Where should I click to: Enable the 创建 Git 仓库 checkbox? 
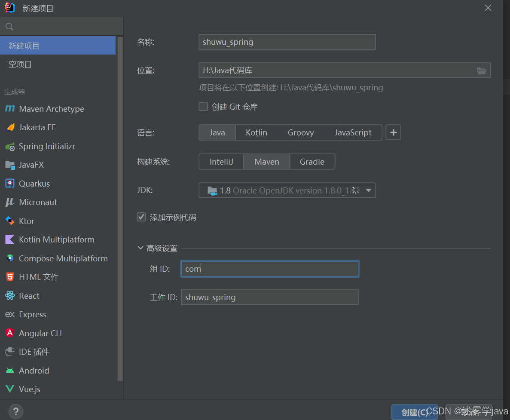click(203, 106)
